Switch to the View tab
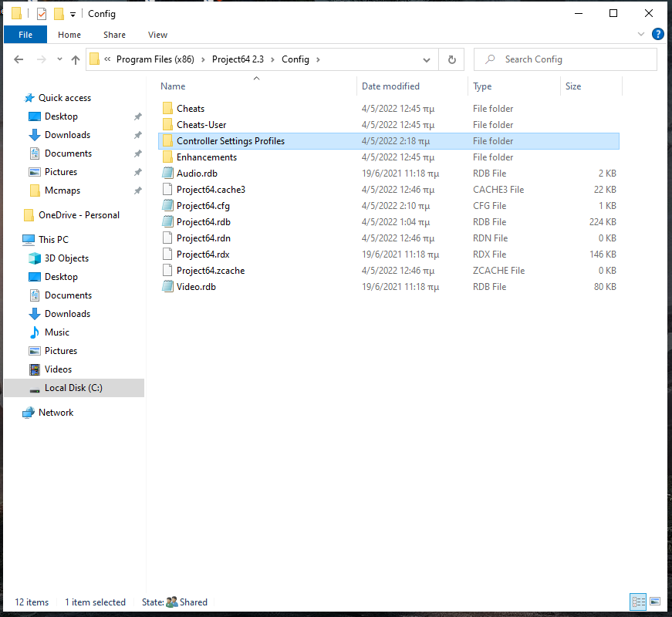The image size is (672, 617). [x=157, y=35]
